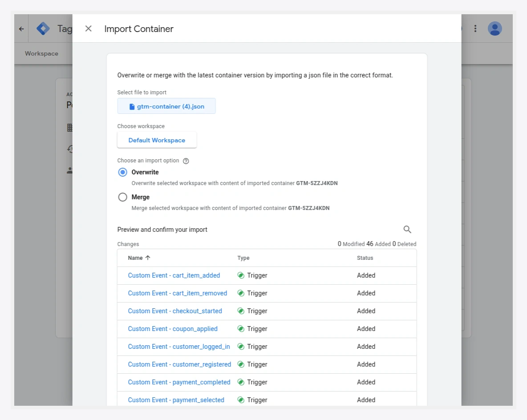Click the Status column header
This screenshot has width=527, height=420.
click(x=365, y=258)
